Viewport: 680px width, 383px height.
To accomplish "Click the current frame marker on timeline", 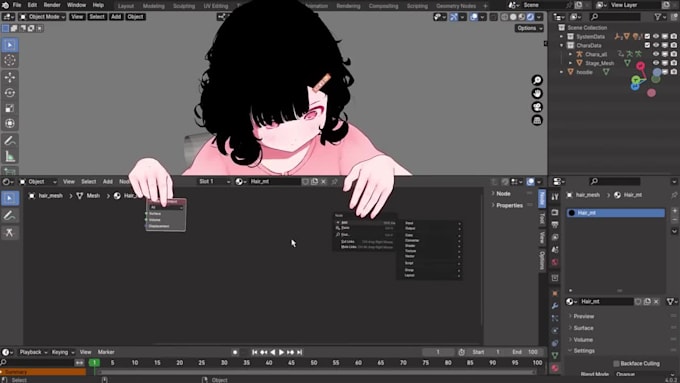I will (94, 363).
